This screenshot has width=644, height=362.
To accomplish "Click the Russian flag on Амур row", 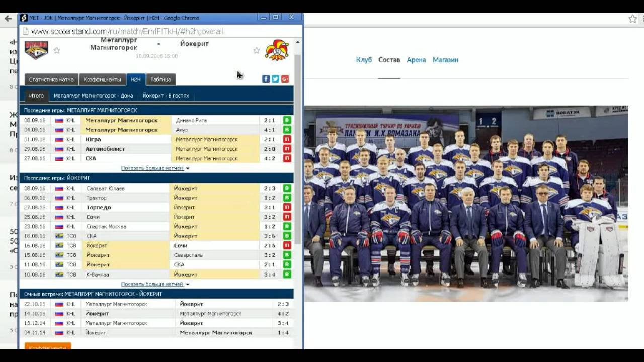I will [59, 130].
